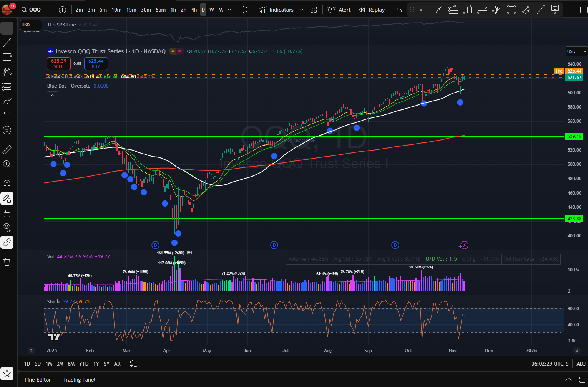
Task: Select the 1D date range
Action: click(x=27, y=364)
